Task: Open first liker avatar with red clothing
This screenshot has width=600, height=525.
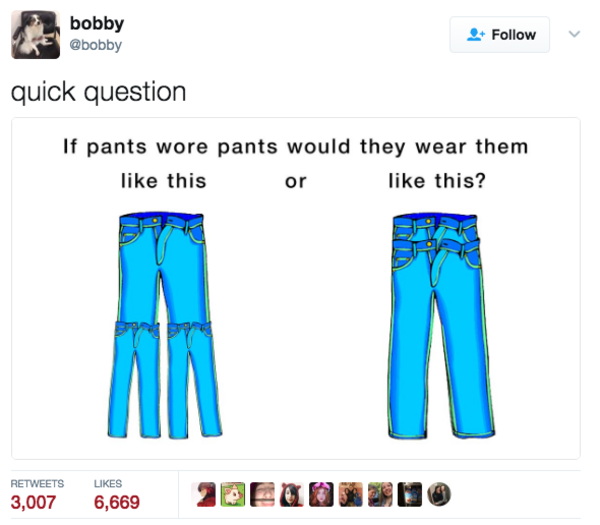Action: tap(204, 494)
